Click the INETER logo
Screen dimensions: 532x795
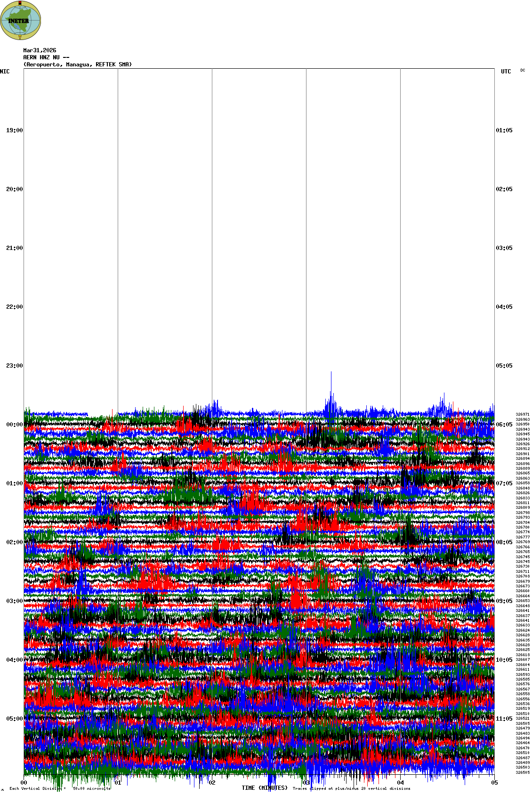coord(21,20)
